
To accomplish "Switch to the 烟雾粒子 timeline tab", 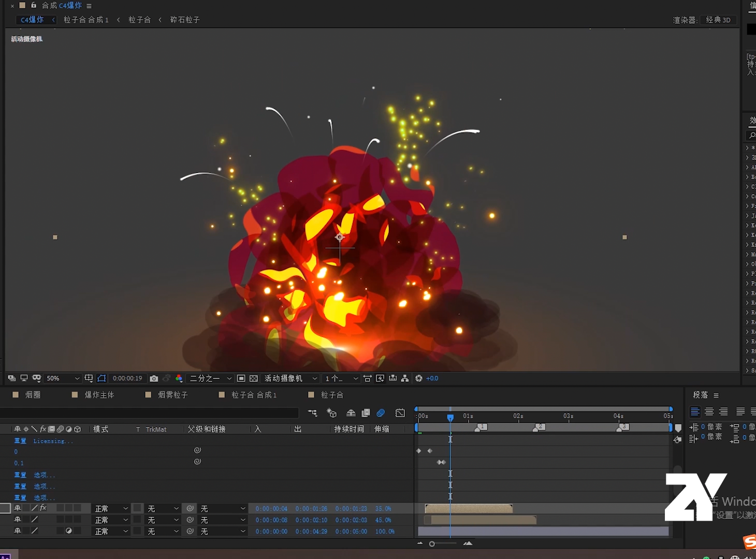I will (x=172, y=395).
